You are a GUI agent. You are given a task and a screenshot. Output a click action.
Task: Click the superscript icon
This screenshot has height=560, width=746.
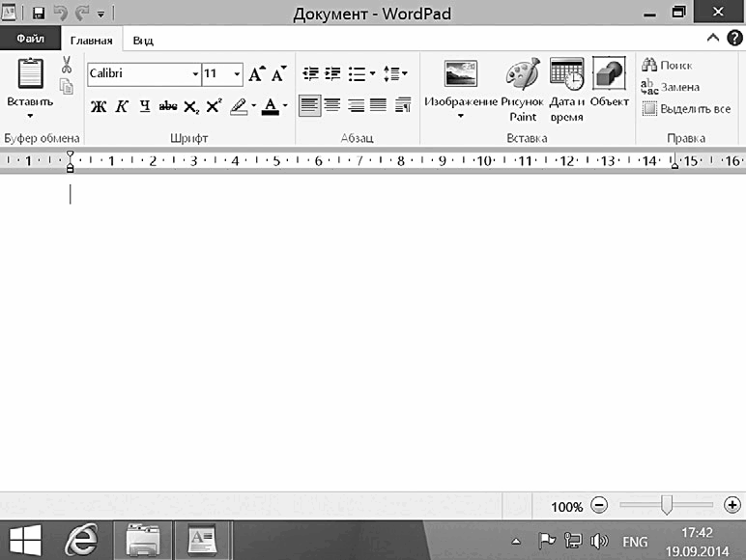(x=215, y=106)
